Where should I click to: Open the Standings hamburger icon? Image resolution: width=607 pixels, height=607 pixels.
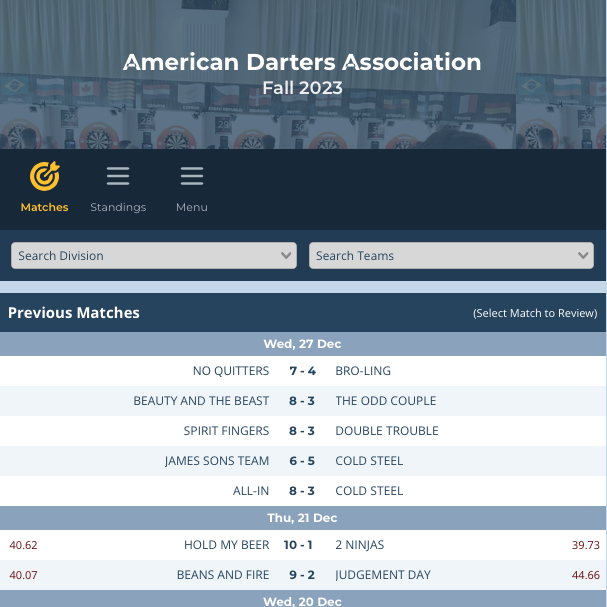pos(118,177)
